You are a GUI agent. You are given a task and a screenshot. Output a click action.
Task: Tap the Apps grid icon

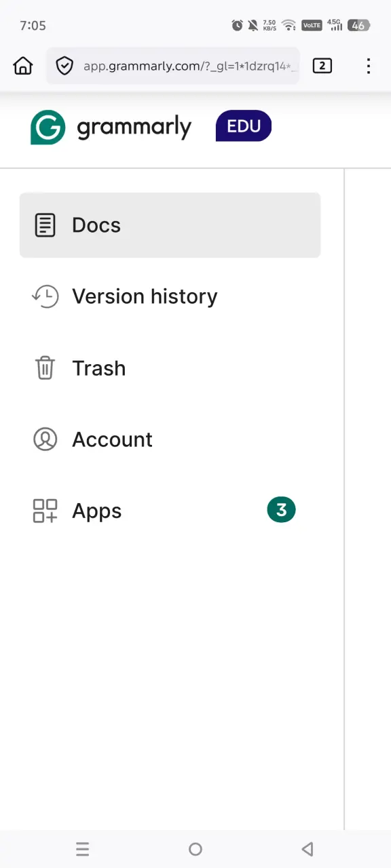45,511
